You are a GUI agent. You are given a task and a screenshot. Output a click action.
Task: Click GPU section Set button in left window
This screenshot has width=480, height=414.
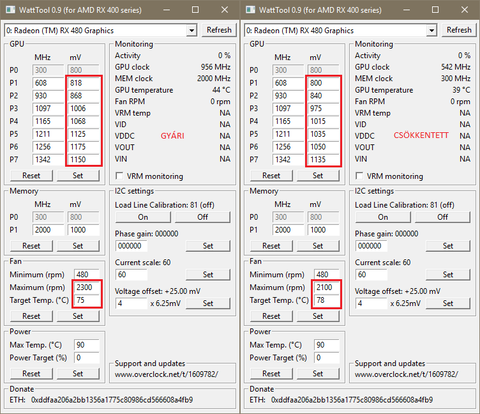click(78, 175)
